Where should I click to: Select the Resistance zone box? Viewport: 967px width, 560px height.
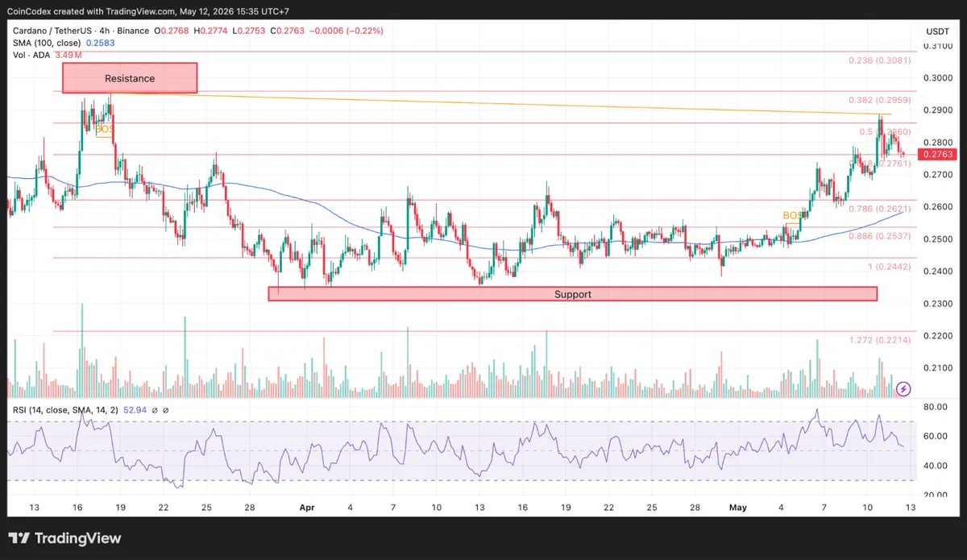tap(130, 78)
